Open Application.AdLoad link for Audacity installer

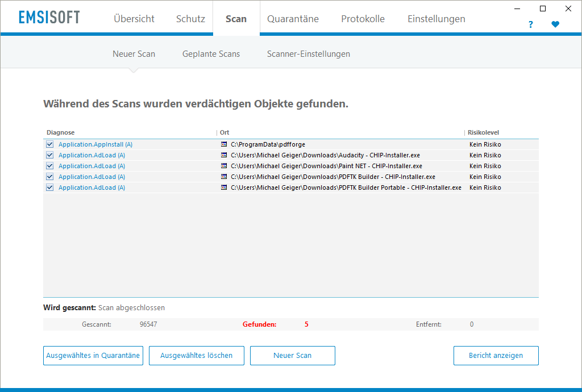[x=92, y=155]
